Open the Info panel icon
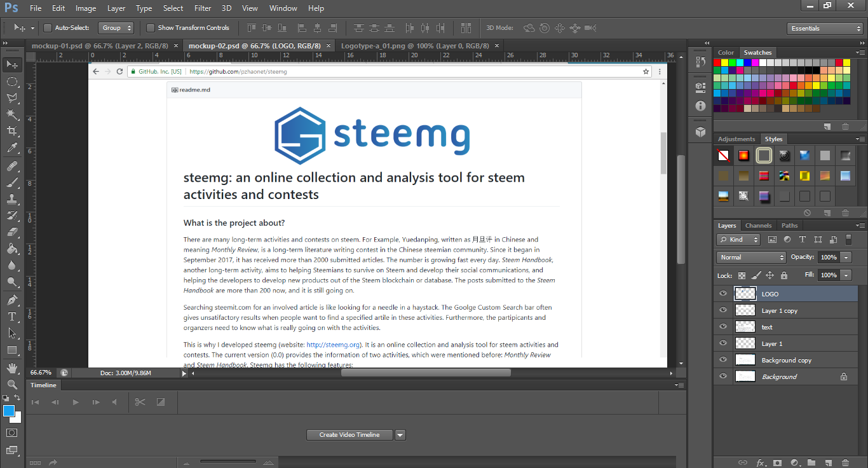The height and width of the screenshot is (468, 868). click(x=701, y=106)
